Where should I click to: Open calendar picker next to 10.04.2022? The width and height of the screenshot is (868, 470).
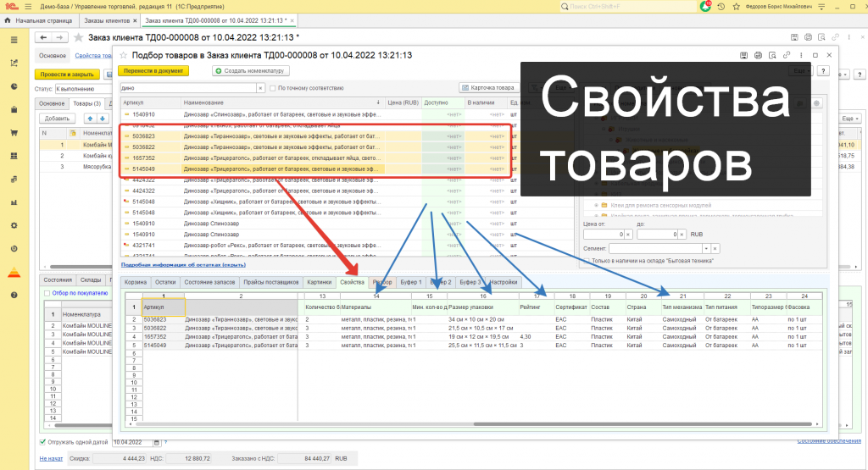click(x=157, y=442)
